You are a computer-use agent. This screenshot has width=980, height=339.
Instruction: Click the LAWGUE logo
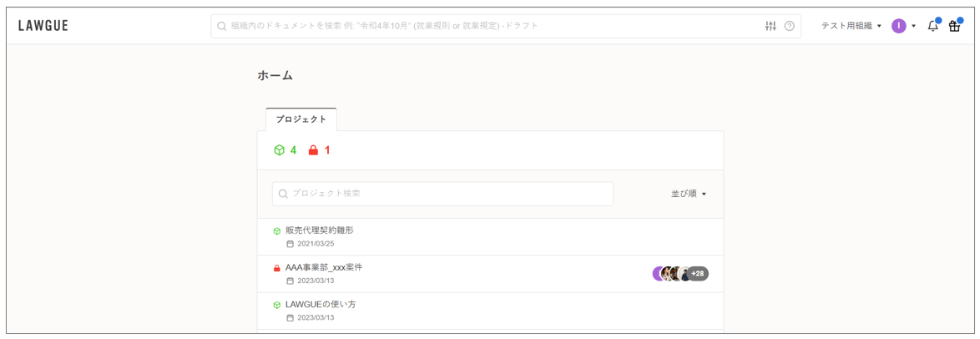point(43,26)
